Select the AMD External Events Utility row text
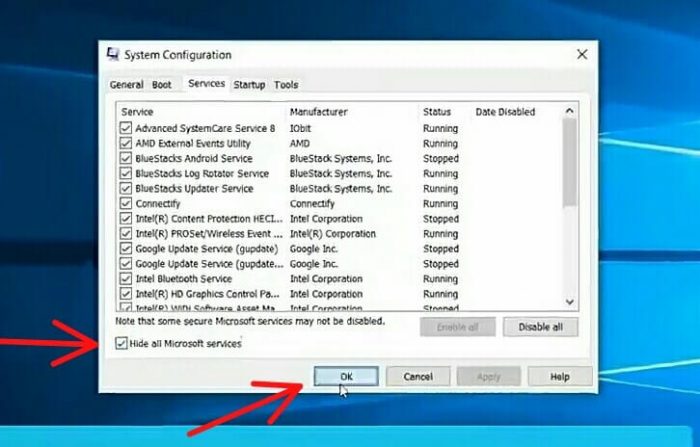700x447 pixels. 193,143
